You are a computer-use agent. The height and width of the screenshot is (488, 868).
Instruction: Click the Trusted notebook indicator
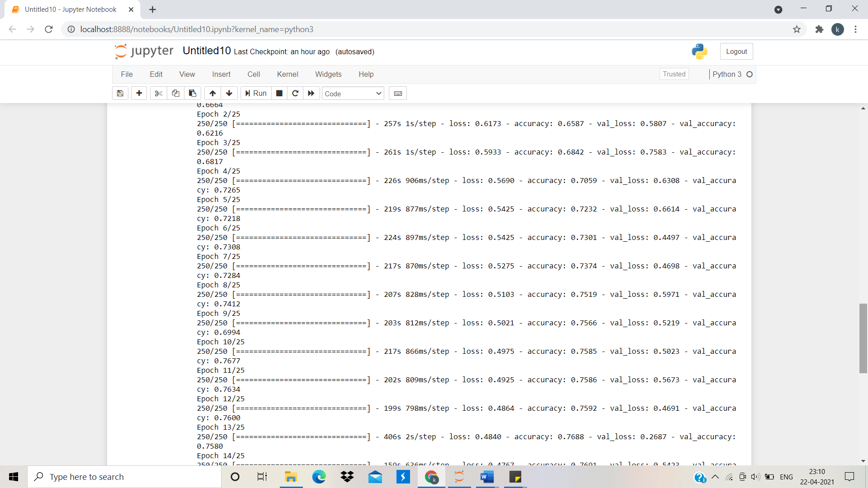click(674, 74)
